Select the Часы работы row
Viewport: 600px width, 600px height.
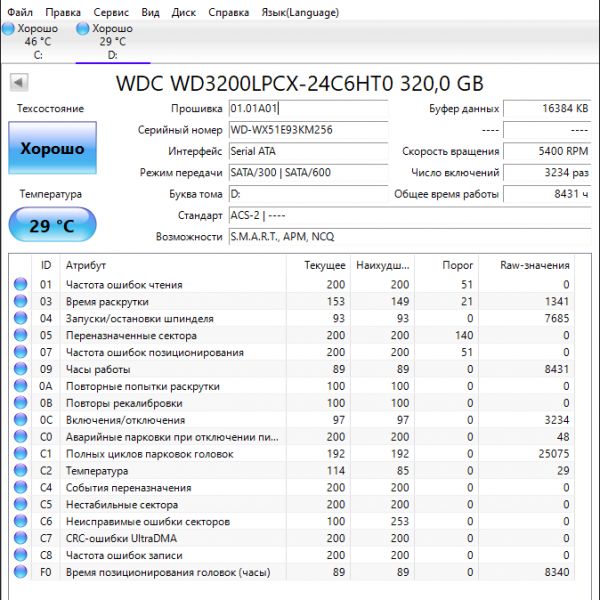292,369
